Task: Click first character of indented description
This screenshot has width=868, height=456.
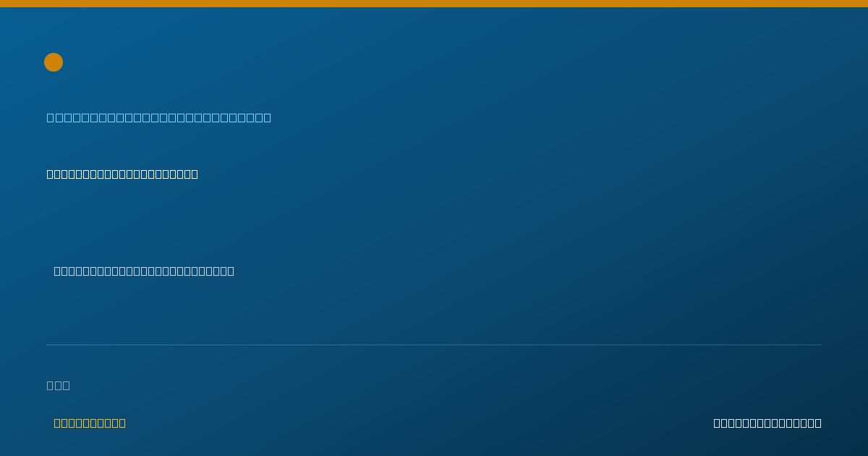Action: [x=57, y=271]
